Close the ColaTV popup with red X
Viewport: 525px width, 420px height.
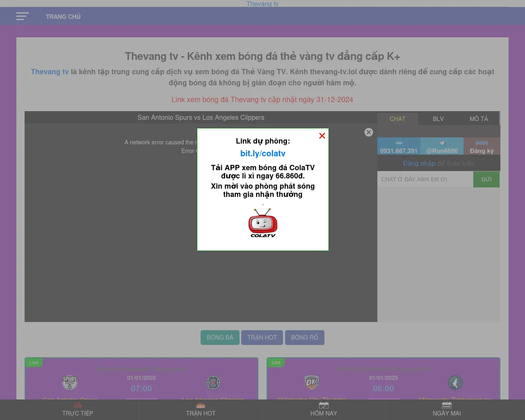(322, 136)
